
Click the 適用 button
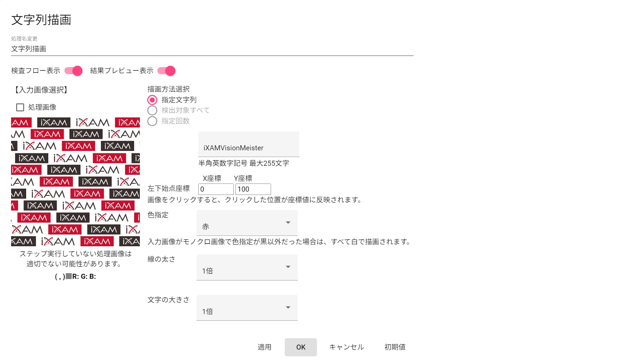point(264,347)
